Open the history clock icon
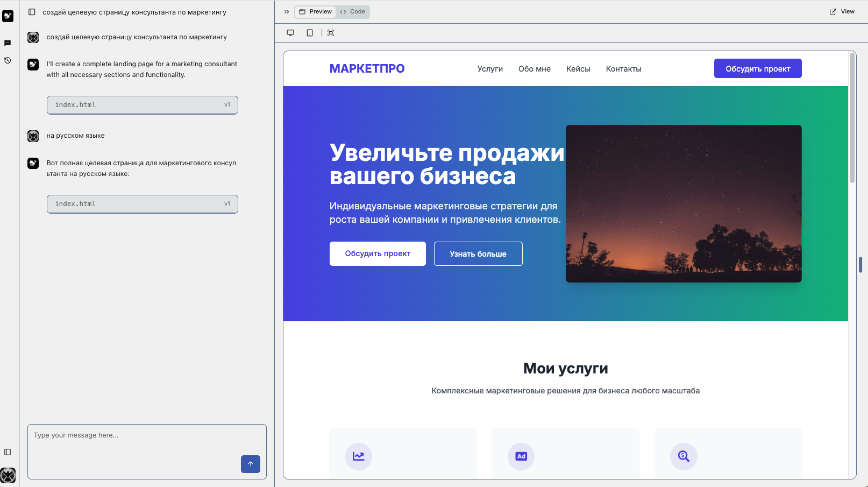Screen dimensions: 868x487 point(8,60)
